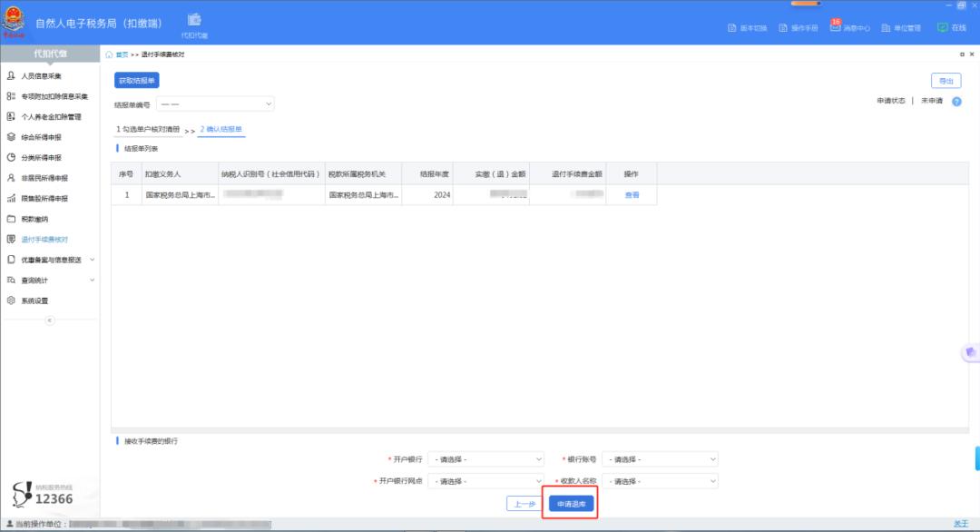Viewport: 980px width, 532px height.
Task: Open the 操作手册 manual icon
Action: click(x=784, y=28)
